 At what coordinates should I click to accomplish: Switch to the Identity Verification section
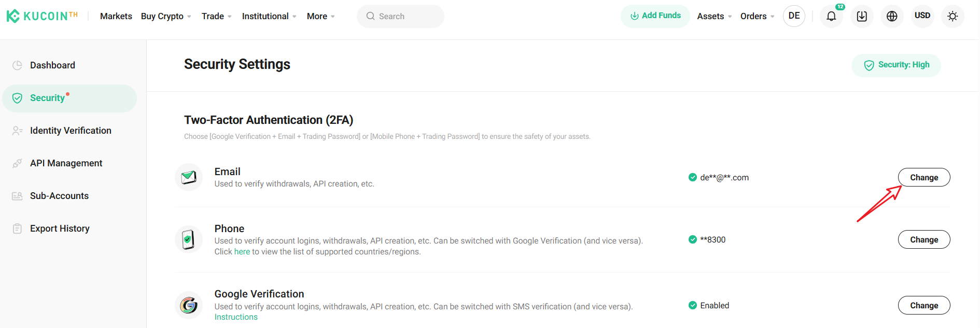[x=71, y=130]
